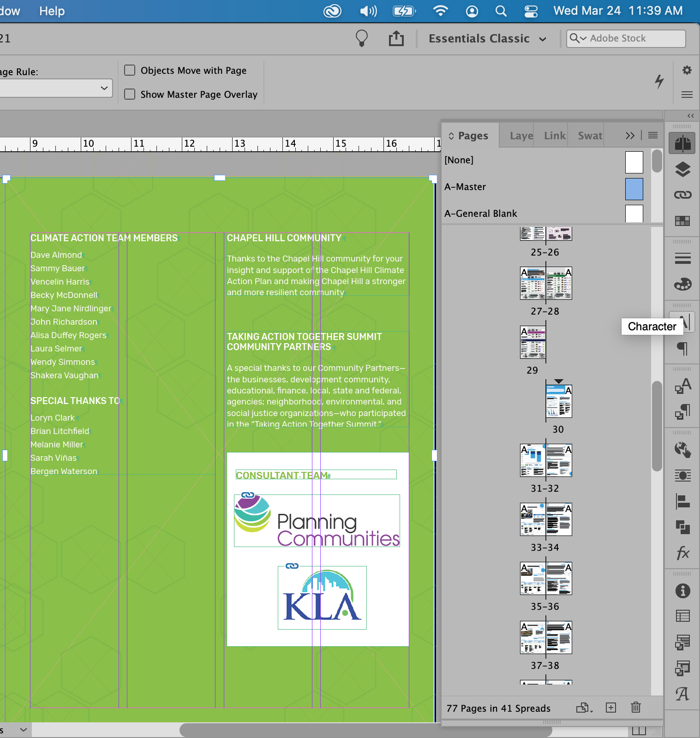The image size is (700, 738).
Task: Open the Color palette panel icon
Action: coord(682,284)
